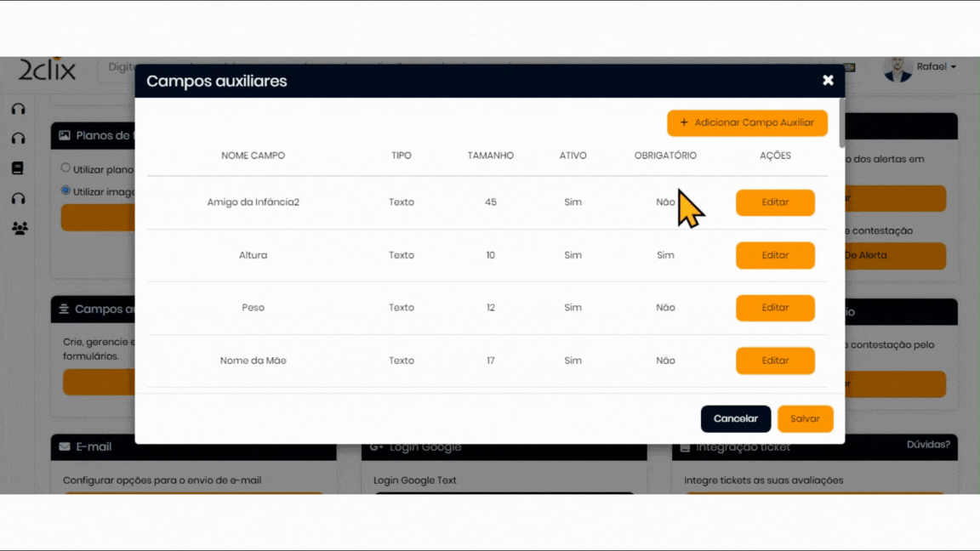980x551 pixels.
Task: Click the Brazil flag language icon
Action: click(851, 68)
